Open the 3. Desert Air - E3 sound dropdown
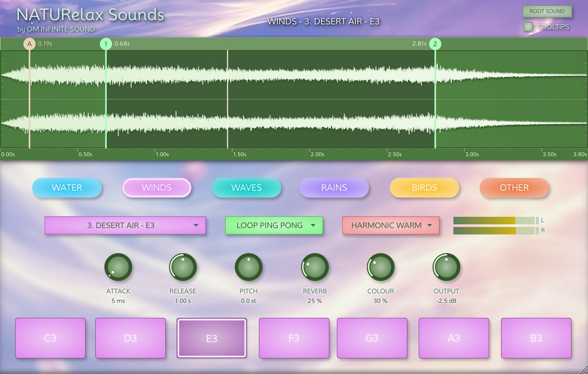This screenshot has height=374, width=588. [x=125, y=226]
